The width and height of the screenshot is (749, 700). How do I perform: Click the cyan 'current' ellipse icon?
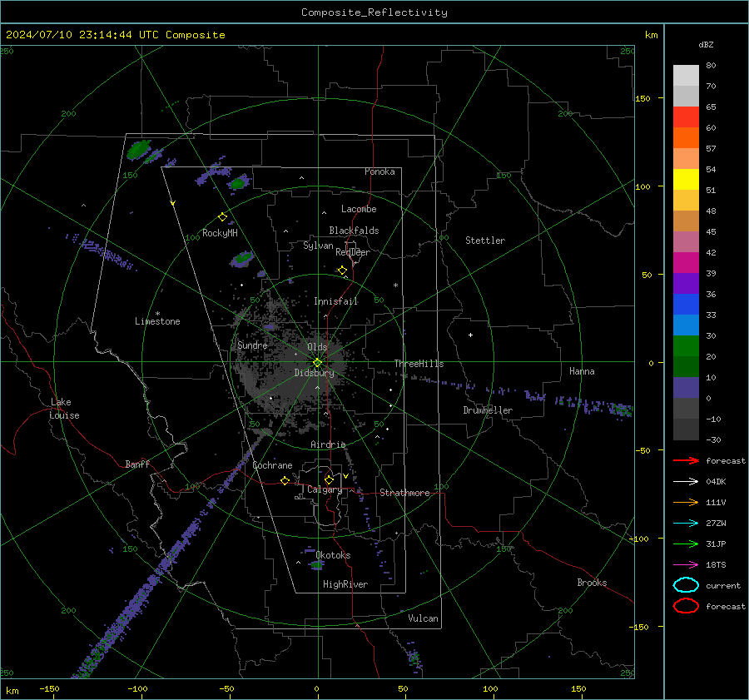coord(686,585)
